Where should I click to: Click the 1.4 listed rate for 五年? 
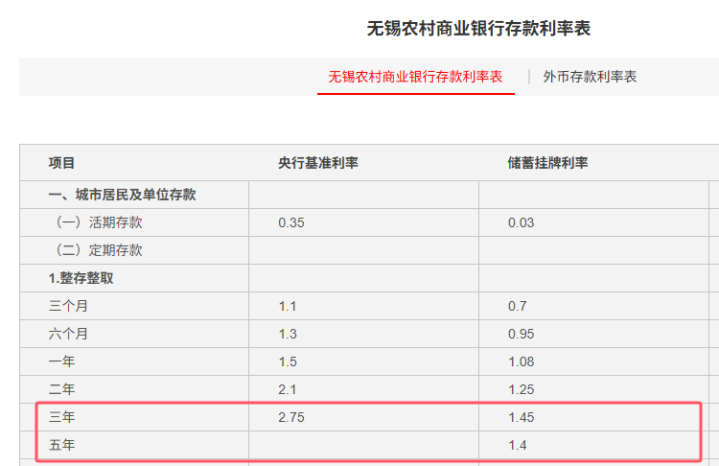point(517,445)
